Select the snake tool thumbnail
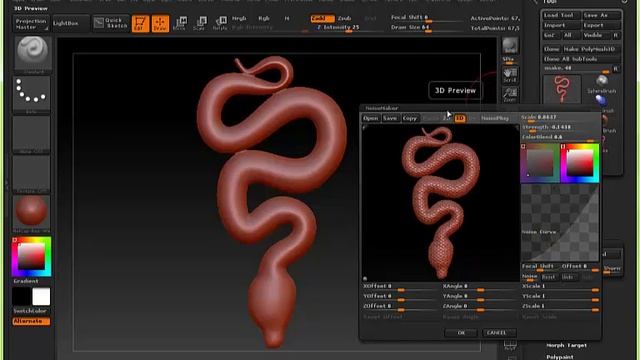The width and height of the screenshot is (640, 360). coord(562,89)
